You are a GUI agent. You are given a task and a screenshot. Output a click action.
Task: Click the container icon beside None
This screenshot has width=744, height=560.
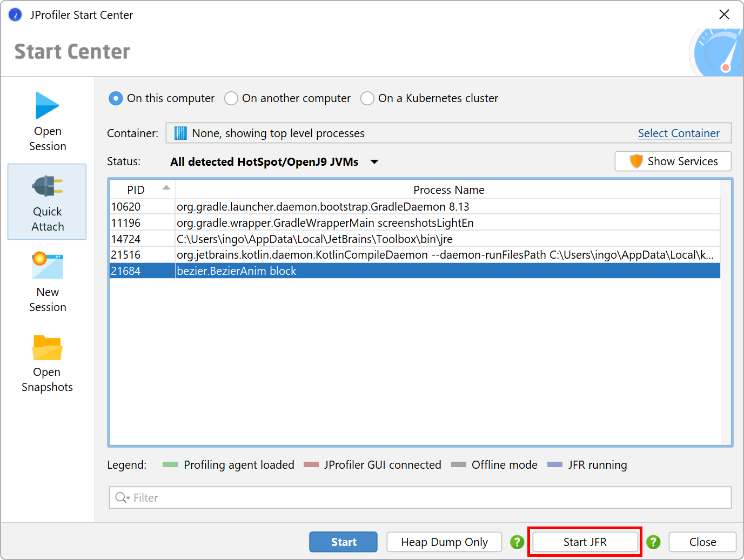point(180,133)
